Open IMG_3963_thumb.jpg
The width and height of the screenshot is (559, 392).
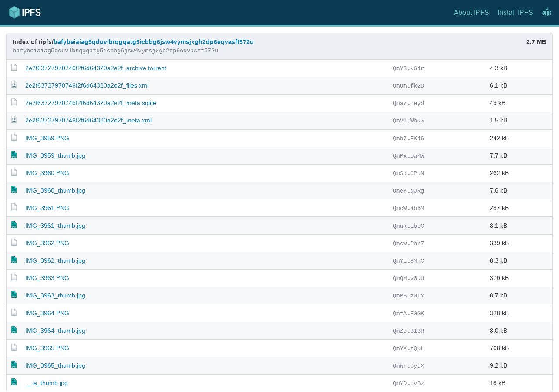pos(55,295)
